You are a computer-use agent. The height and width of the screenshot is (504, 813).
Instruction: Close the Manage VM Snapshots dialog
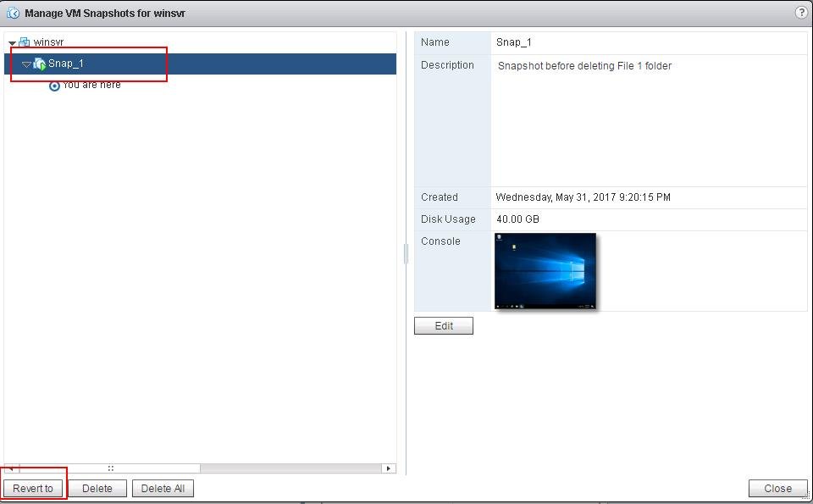(777, 489)
